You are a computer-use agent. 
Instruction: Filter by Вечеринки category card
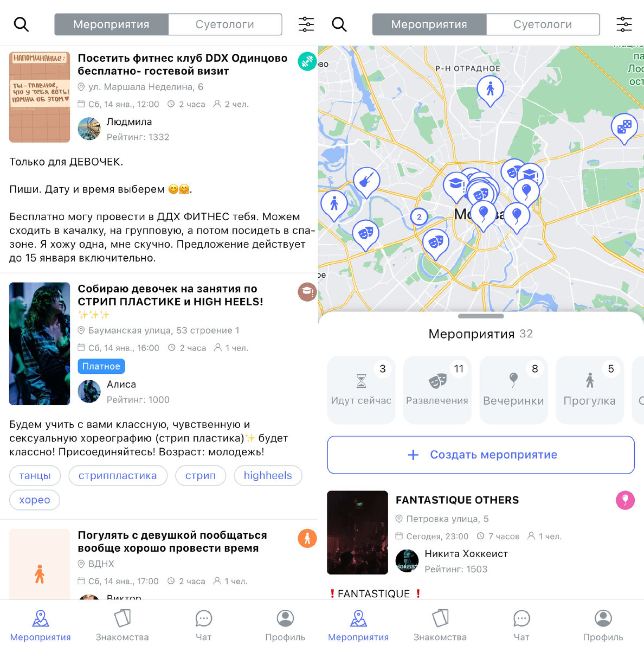[x=513, y=390]
